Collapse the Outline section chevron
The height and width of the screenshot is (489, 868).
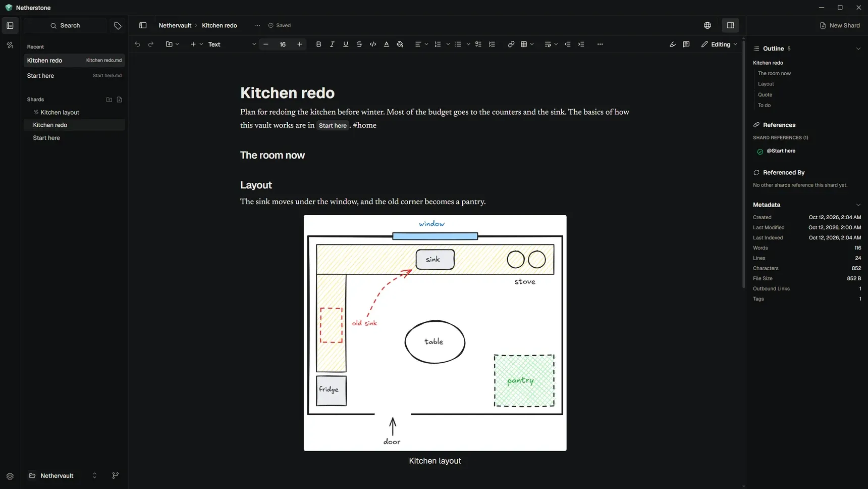pos(858,48)
